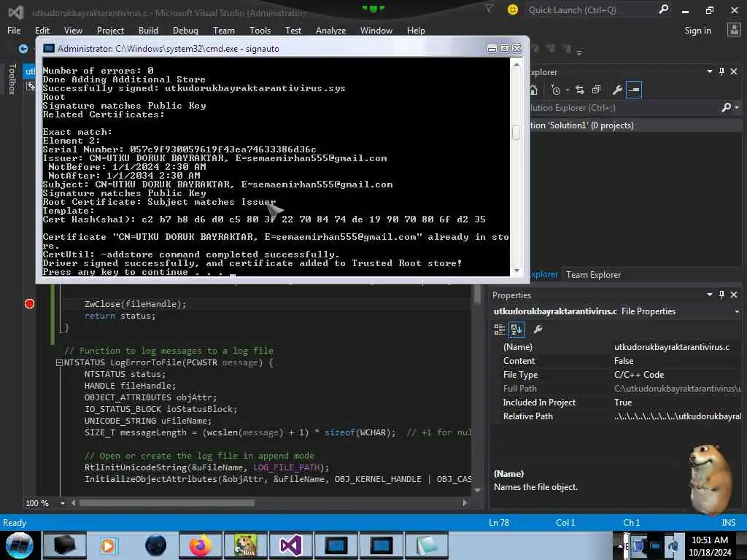Click the Visual Studio taskbar icon
747x560 pixels.
click(290, 545)
